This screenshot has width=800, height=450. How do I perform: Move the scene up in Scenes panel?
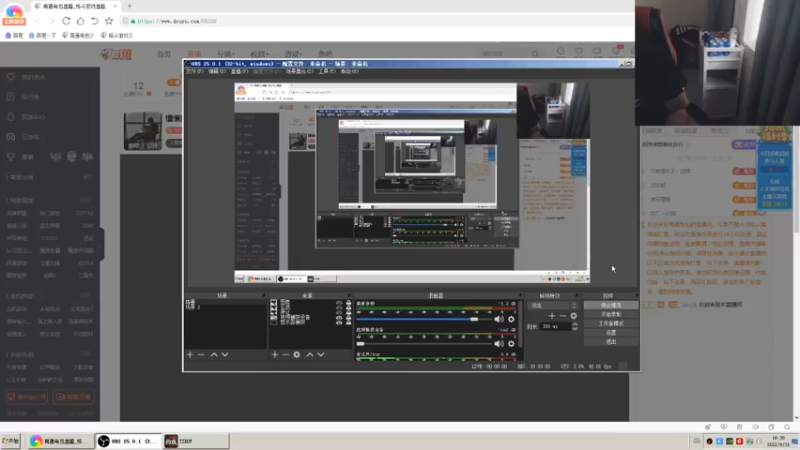pos(214,355)
